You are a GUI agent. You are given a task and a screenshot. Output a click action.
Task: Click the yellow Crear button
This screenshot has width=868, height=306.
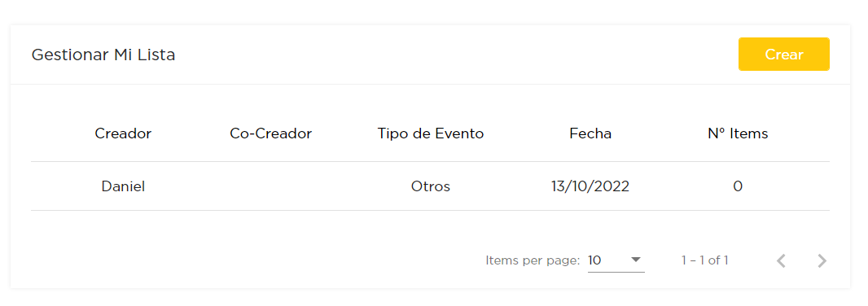783,55
